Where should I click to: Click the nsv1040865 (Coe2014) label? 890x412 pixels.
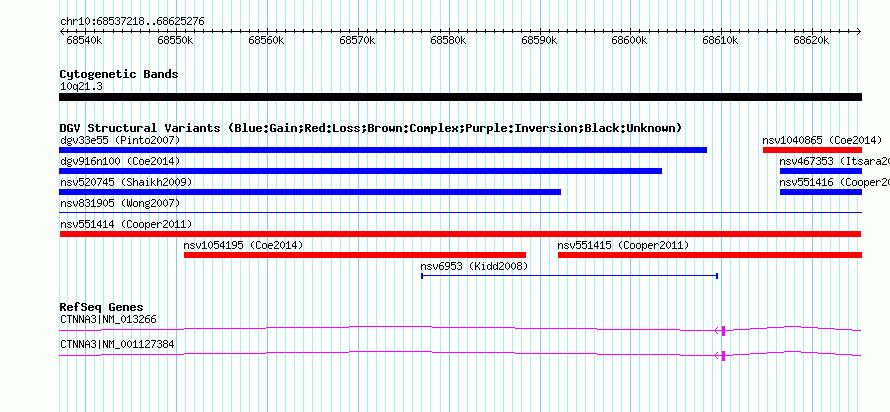pos(822,140)
